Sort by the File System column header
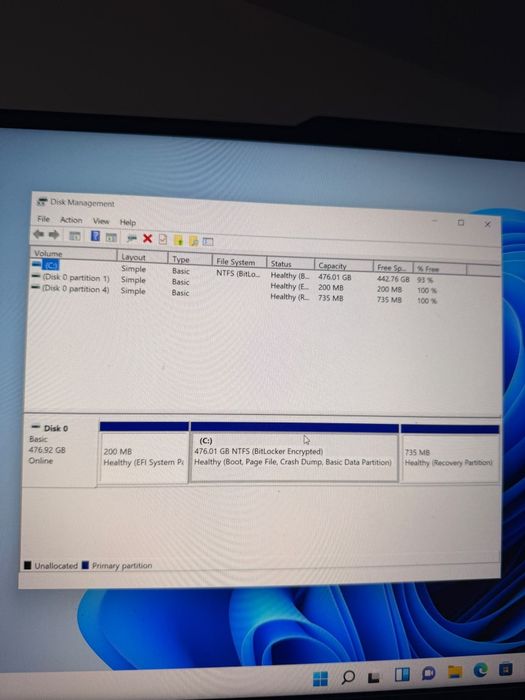The height and width of the screenshot is (700, 525). 240,262
